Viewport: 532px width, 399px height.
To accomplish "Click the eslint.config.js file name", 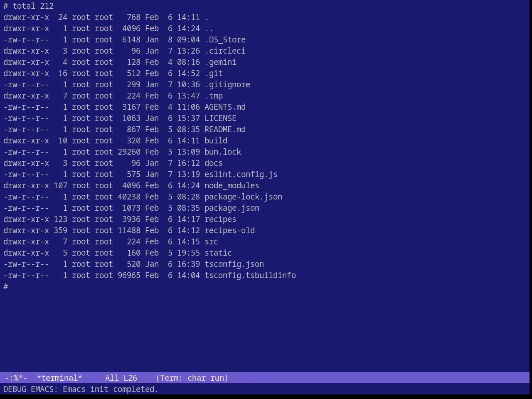I will tap(241, 174).
